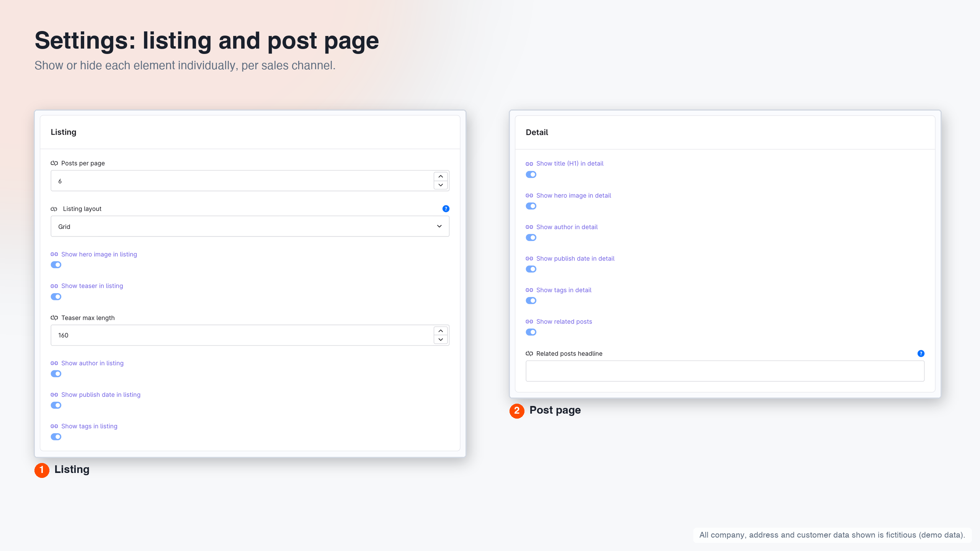Screen dimensions: 980x551
Task: Turn off Show publish date in detail
Action: click(531, 269)
